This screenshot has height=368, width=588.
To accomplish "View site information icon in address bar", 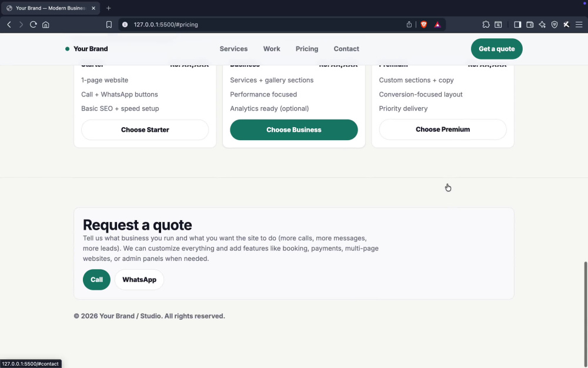I will [x=125, y=24].
